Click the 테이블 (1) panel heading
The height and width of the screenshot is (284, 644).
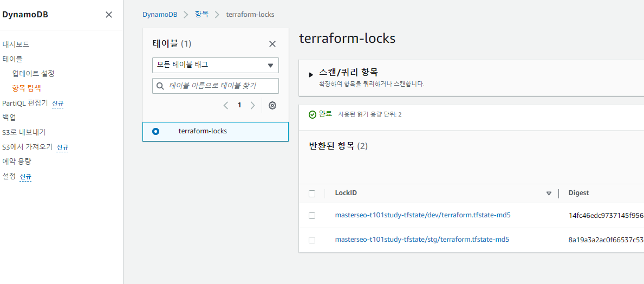172,43
